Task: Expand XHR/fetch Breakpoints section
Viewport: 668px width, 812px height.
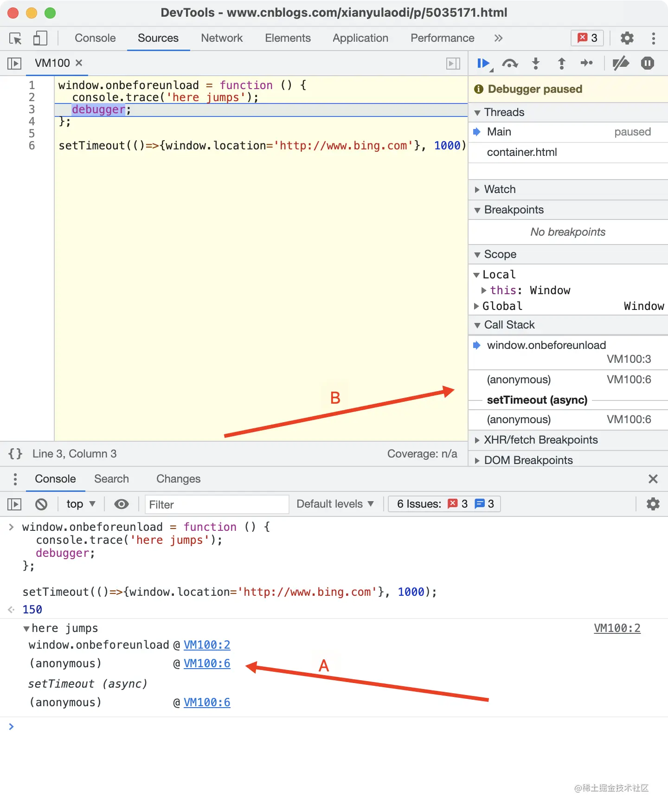Action: pos(568,440)
